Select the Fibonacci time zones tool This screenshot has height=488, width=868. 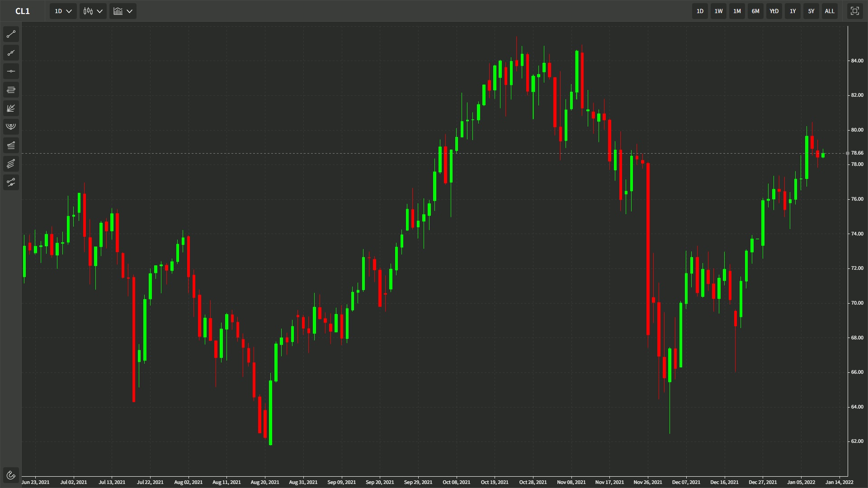(x=11, y=145)
